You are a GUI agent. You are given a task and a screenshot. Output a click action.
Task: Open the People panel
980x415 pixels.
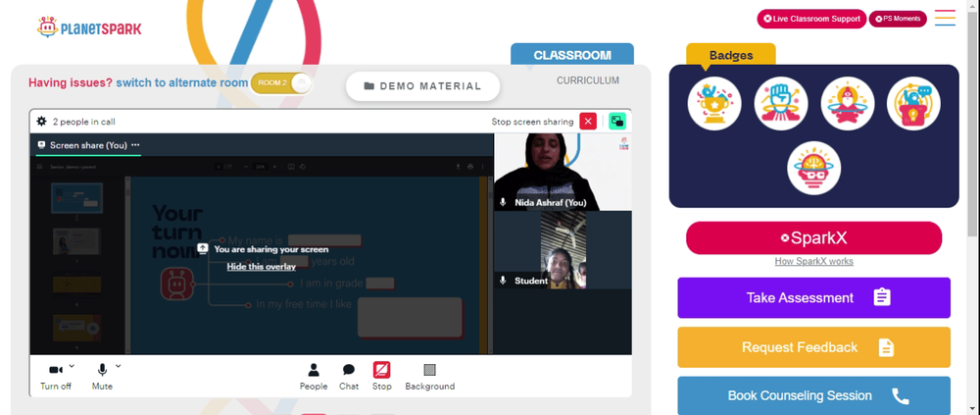click(x=314, y=377)
